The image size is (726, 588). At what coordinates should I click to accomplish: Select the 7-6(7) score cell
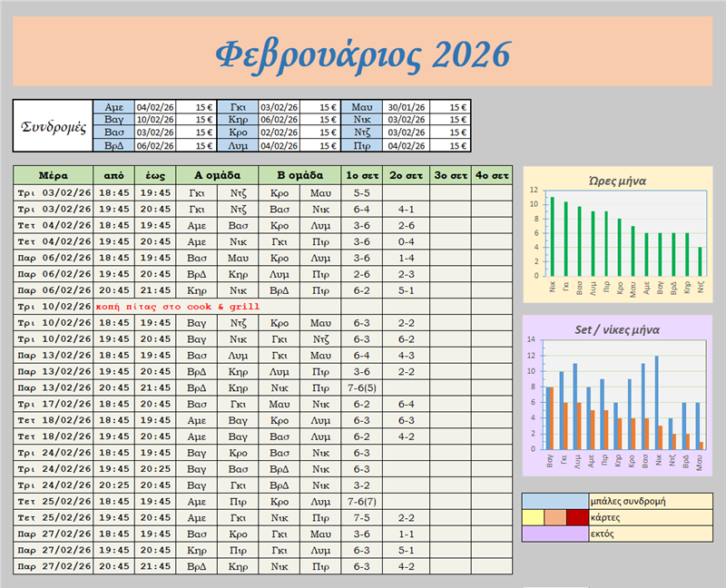[x=361, y=501]
